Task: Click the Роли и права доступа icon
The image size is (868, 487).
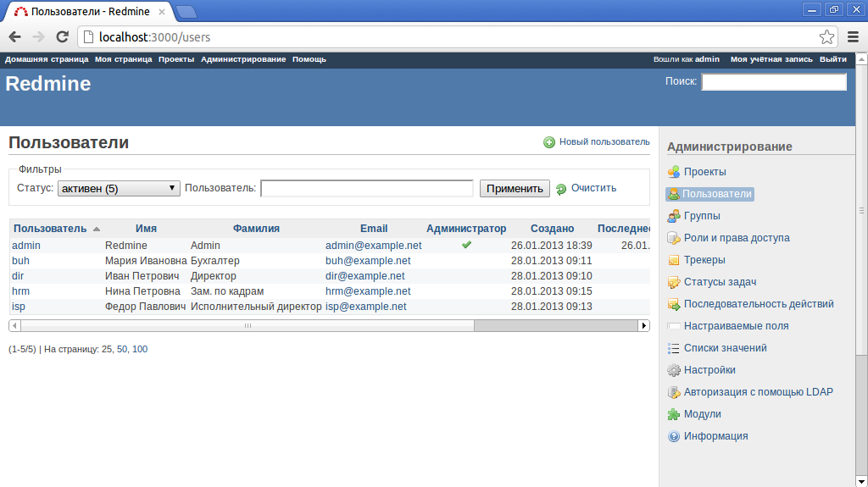Action: (674, 239)
